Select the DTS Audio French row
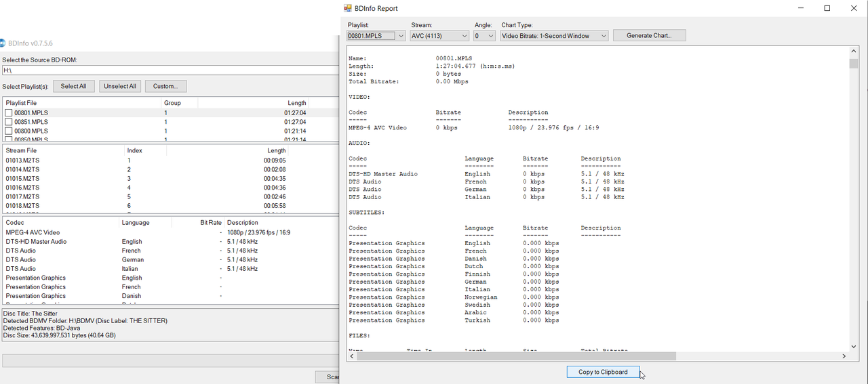 (170, 251)
